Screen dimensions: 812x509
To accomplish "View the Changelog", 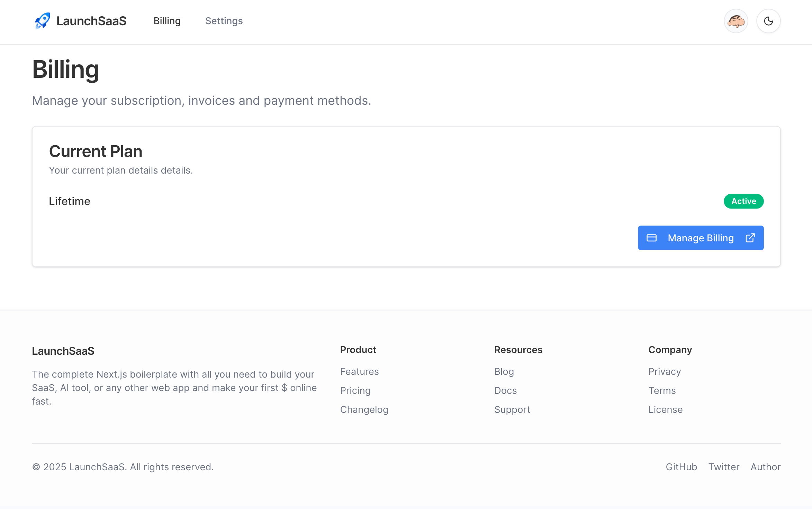I will coord(364,409).
